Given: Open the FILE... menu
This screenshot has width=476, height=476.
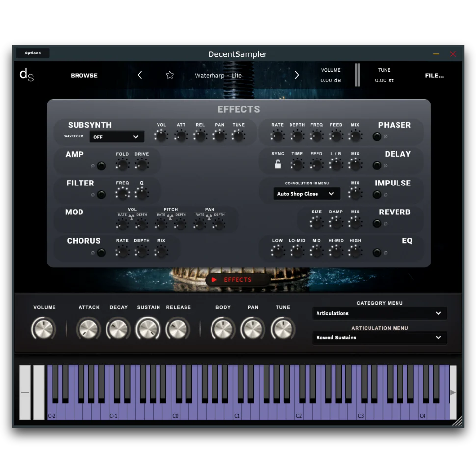Looking at the screenshot, I should (434, 76).
